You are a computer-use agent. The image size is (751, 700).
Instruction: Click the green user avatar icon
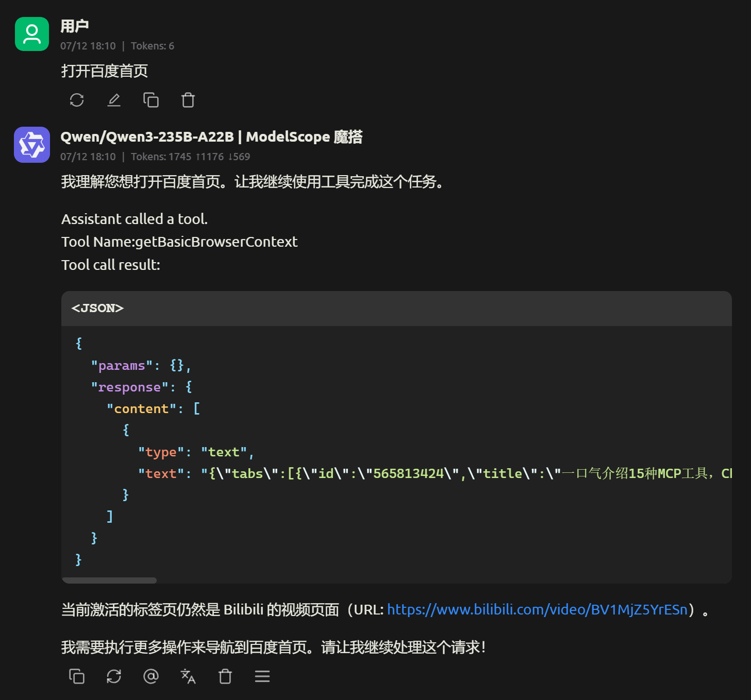31,33
